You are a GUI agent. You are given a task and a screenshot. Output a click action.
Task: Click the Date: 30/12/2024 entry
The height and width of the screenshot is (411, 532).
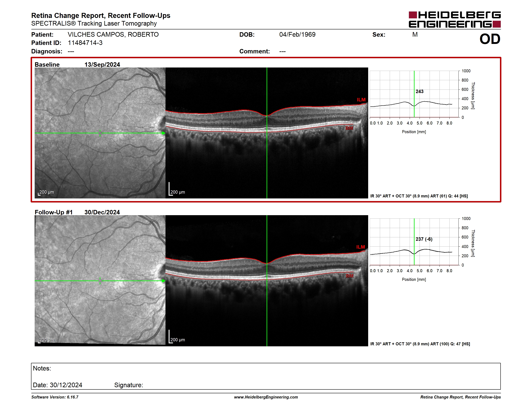click(x=57, y=385)
